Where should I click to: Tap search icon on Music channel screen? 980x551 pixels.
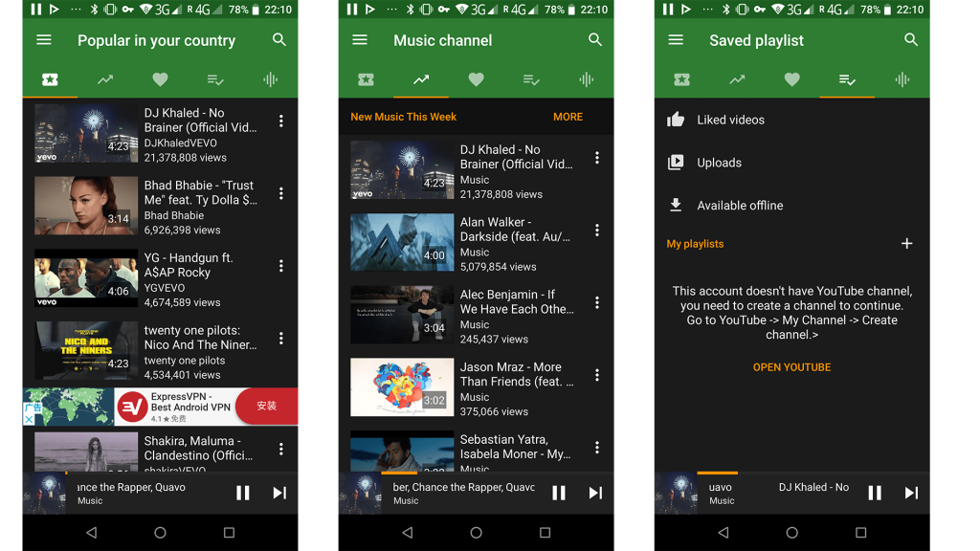pos(595,40)
